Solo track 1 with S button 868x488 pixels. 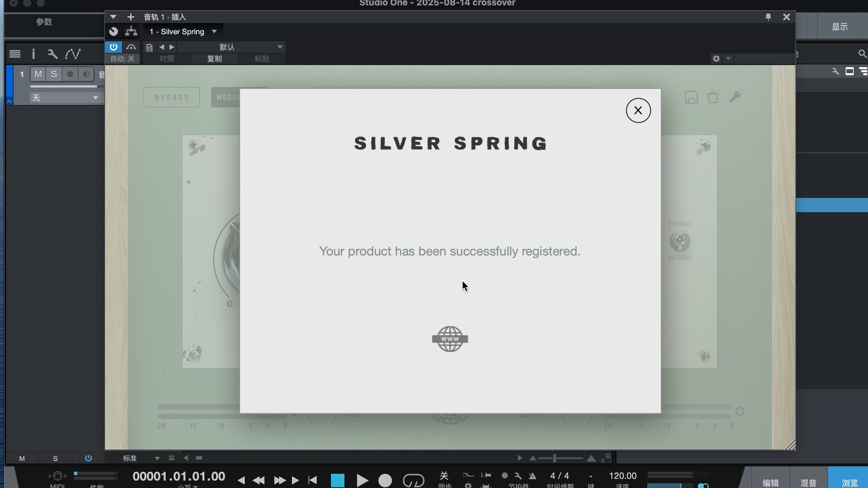(54, 74)
